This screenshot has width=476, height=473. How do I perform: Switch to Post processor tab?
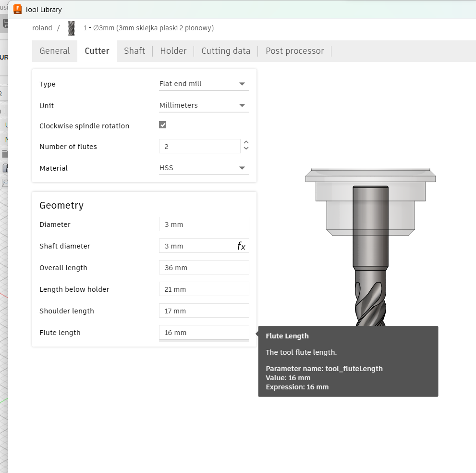click(x=295, y=51)
